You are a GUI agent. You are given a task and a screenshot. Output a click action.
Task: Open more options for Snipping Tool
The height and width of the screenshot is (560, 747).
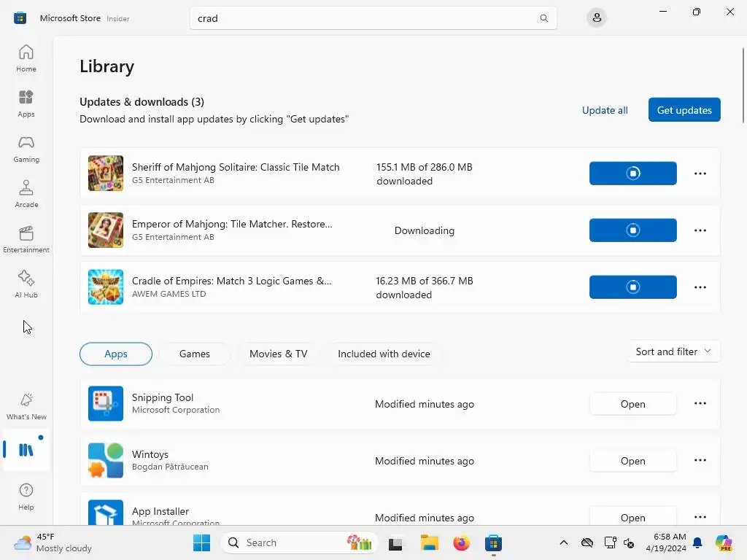point(700,403)
